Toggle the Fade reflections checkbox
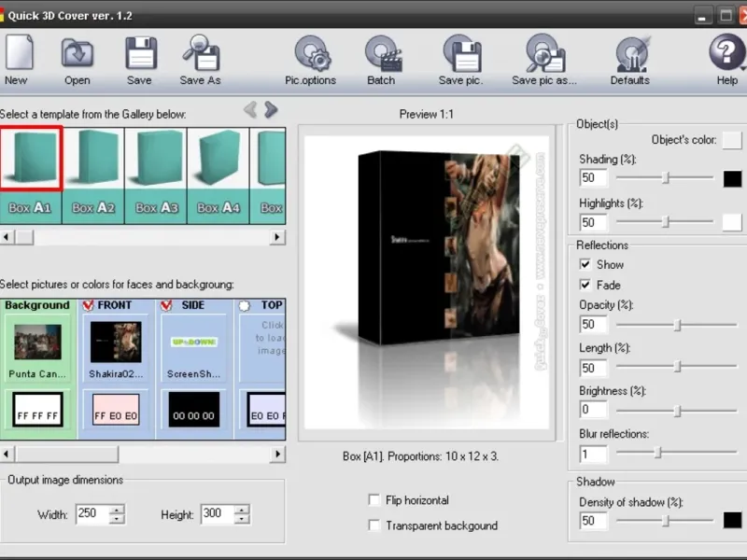747x560 pixels. [585, 285]
